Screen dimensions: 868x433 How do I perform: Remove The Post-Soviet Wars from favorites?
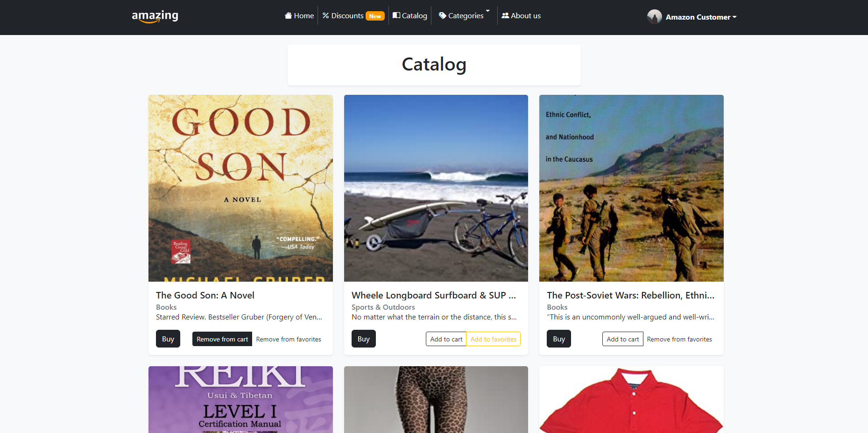pos(679,339)
